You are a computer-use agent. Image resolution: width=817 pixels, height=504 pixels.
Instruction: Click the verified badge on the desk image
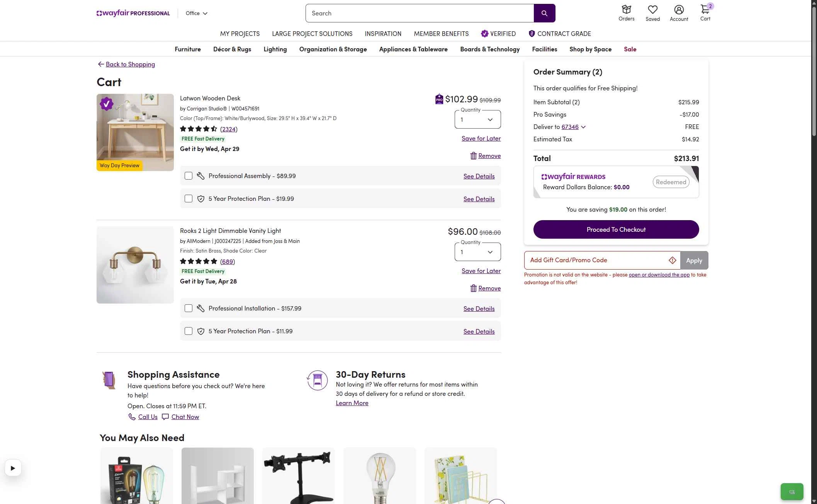106,104
